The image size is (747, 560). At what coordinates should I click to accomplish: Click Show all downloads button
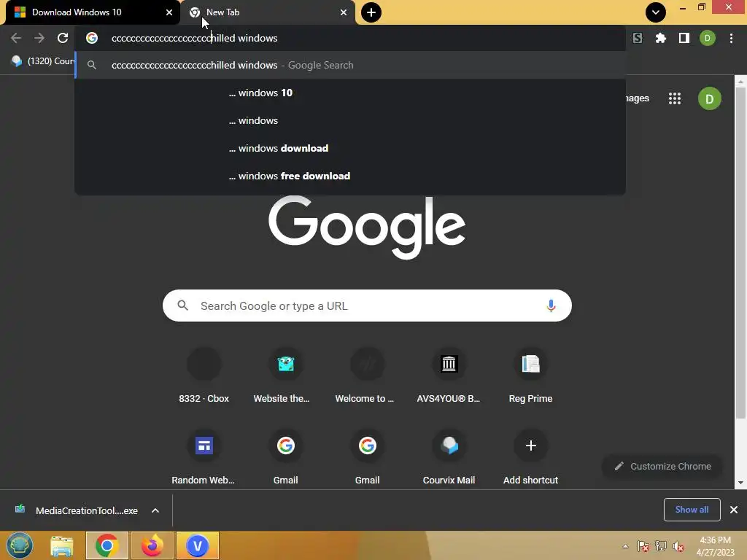coord(692,510)
